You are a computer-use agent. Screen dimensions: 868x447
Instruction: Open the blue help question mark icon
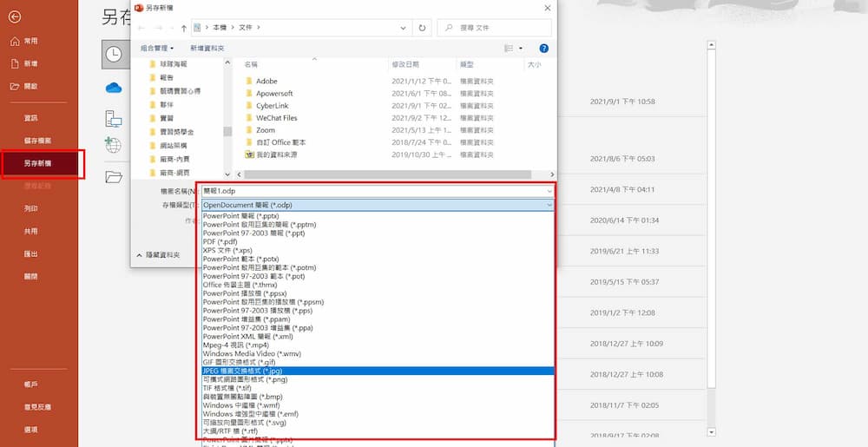[544, 49]
